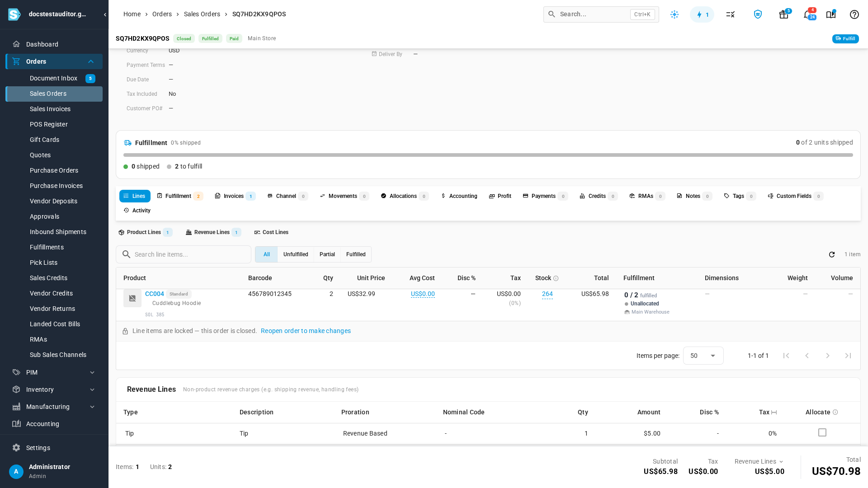Viewport: 868px width, 488px height.
Task: Click the Allocate column info icon
Action: coord(835,412)
